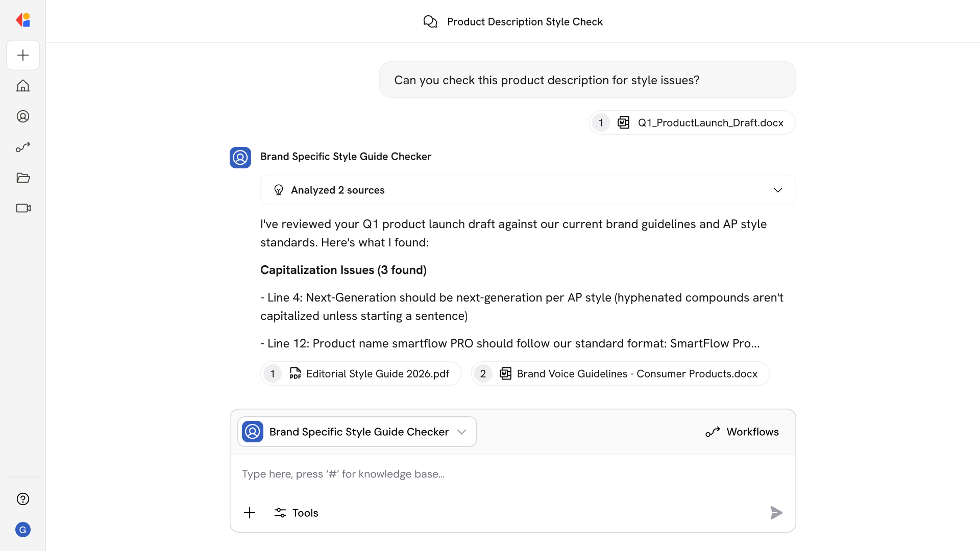Open the agents profile icon in sidebar
The width and height of the screenshot is (980, 551).
tap(23, 116)
